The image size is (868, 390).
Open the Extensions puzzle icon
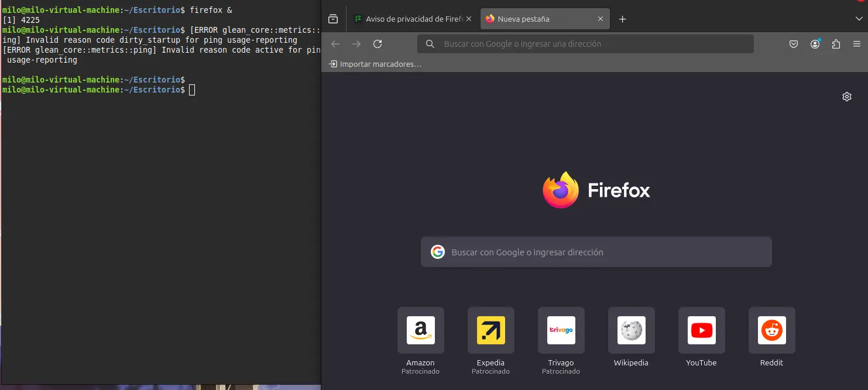coord(836,44)
